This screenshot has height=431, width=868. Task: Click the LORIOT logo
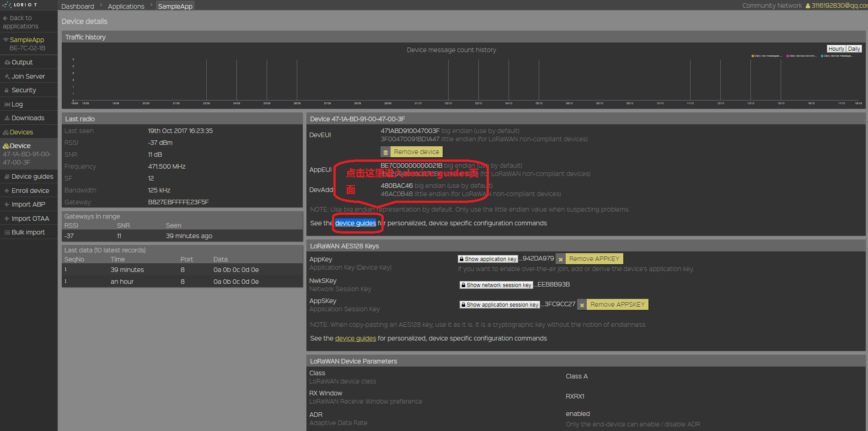pos(20,5)
